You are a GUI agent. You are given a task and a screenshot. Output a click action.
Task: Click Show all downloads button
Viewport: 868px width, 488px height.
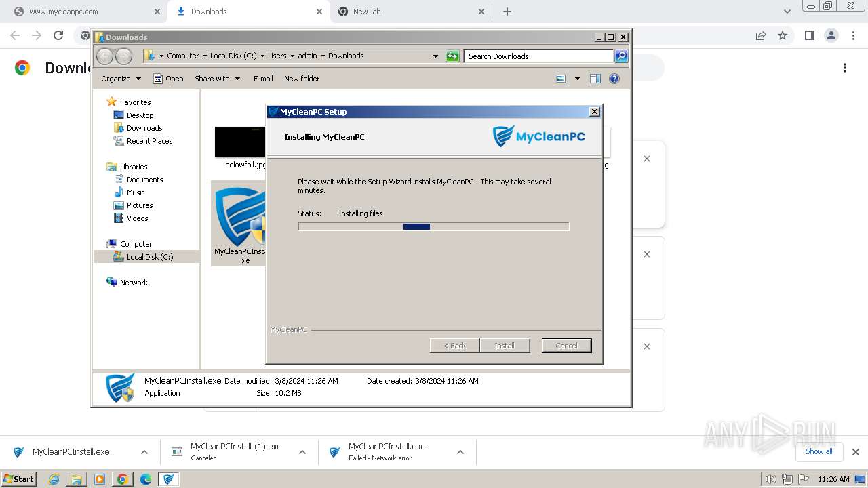tap(819, 451)
